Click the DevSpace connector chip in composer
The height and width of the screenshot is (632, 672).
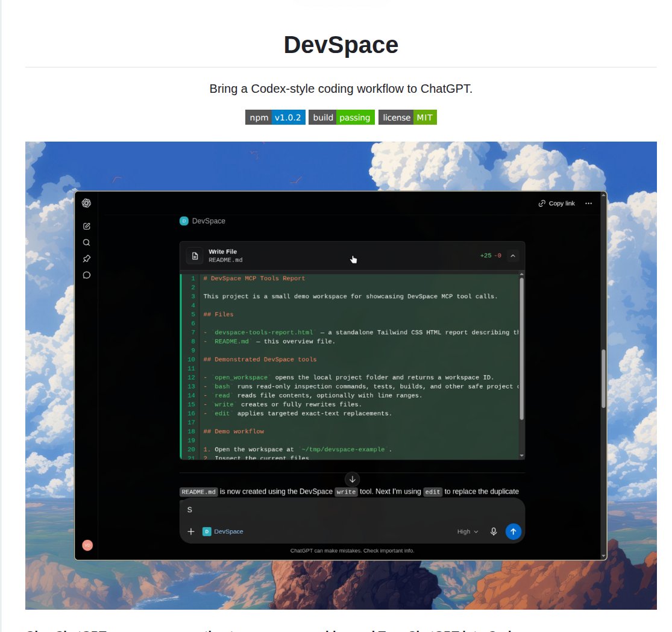[x=223, y=531]
